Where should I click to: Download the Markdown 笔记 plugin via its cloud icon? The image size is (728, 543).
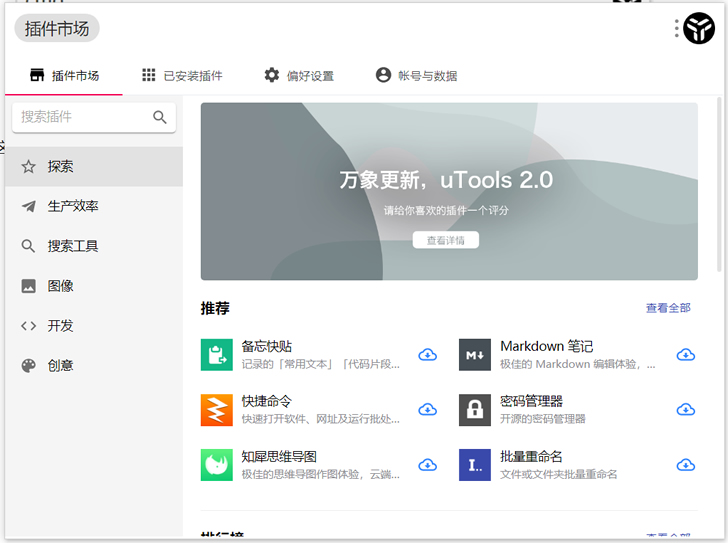pos(685,355)
